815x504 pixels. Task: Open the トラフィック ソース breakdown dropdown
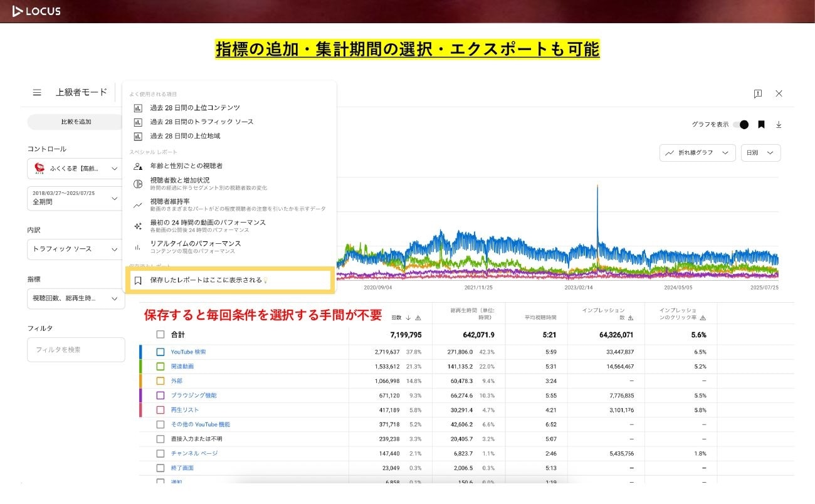[x=75, y=249]
